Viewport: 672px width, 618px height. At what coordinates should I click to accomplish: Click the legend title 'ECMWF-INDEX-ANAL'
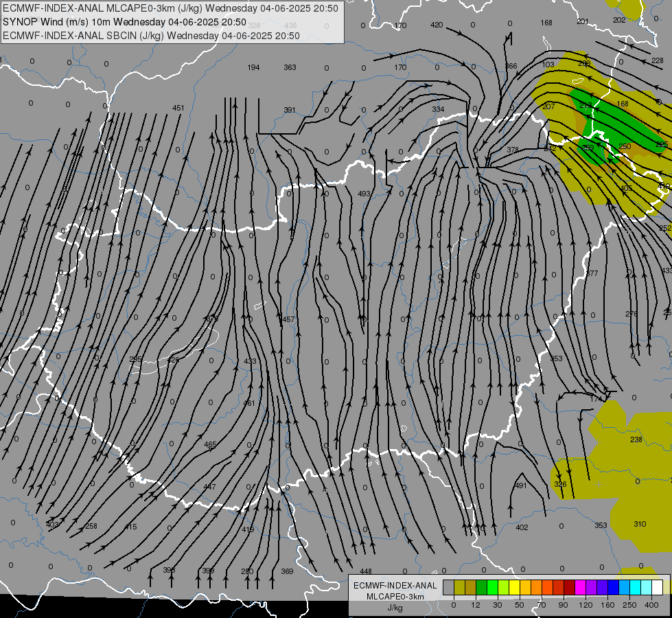click(395, 586)
